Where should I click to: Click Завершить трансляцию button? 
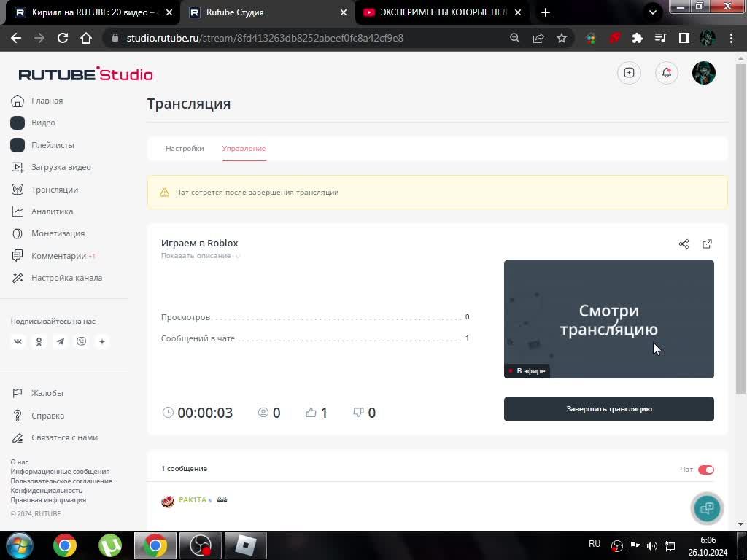[x=609, y=409]
